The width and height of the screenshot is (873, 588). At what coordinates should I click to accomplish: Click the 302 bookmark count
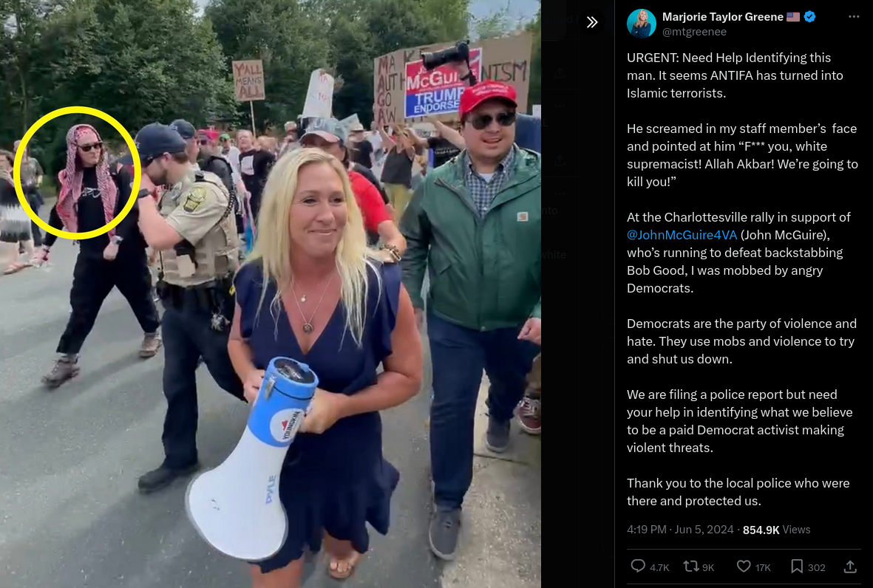[816, 567]
